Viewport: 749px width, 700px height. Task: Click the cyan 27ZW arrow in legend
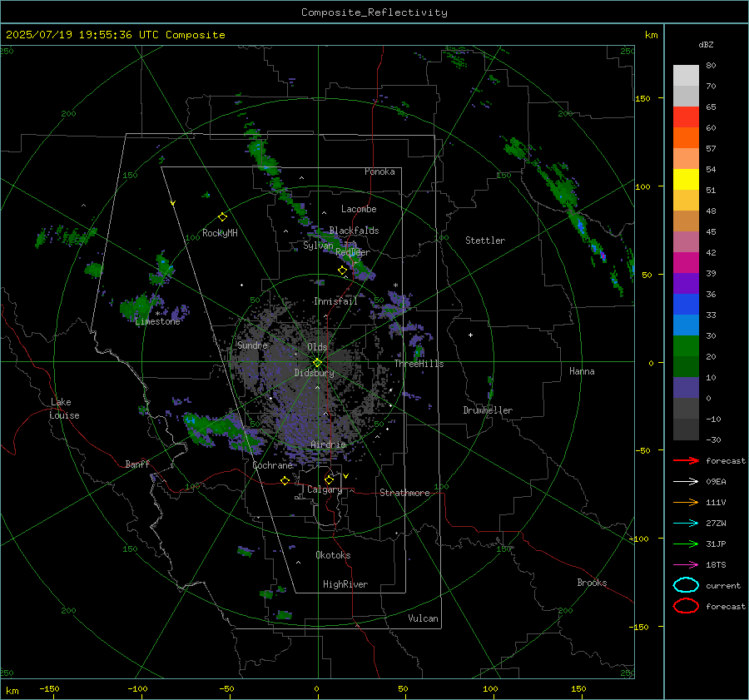pos(686,524)
